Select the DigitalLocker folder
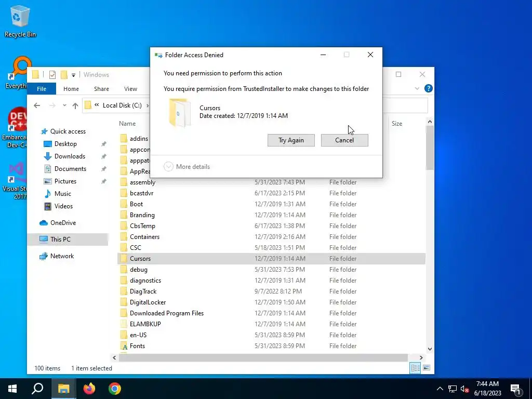This screenshot has width=532, height=399. (x=148, y=302)
